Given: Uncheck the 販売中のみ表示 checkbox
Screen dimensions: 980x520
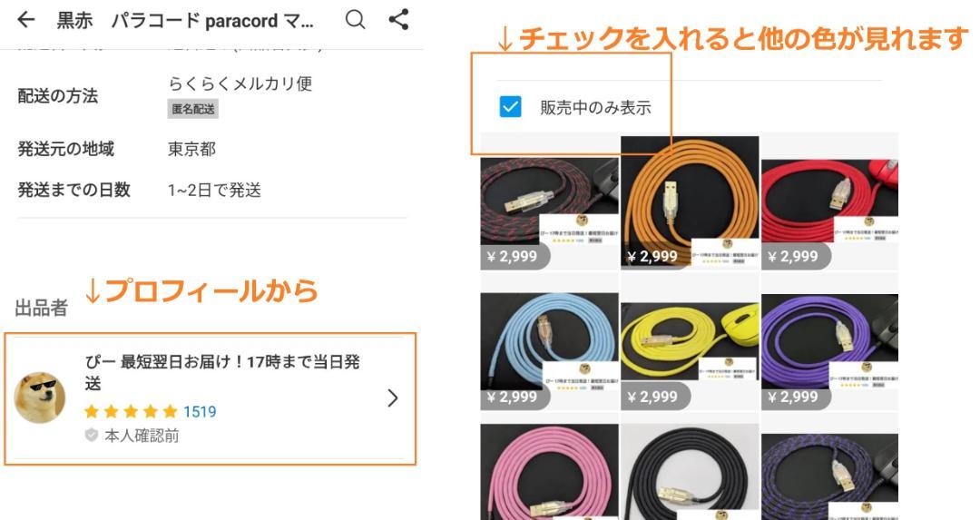Looking at the screenshot, I should pos(510,107).
